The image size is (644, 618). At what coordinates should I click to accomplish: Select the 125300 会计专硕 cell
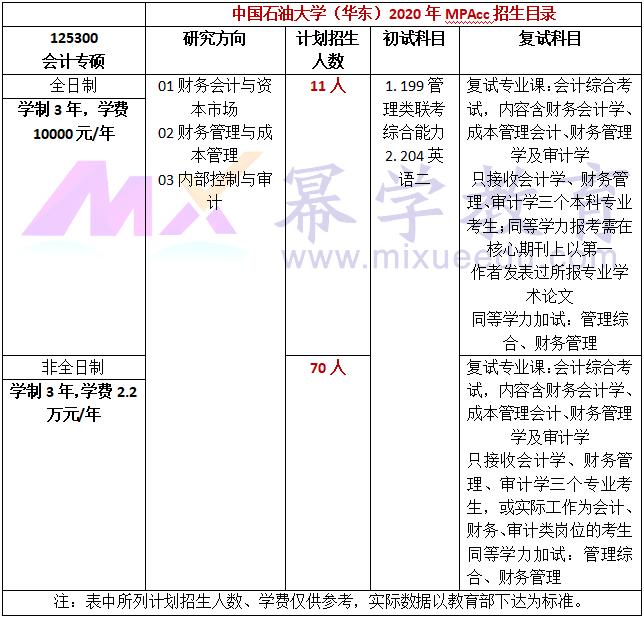(x=73, y=50)
